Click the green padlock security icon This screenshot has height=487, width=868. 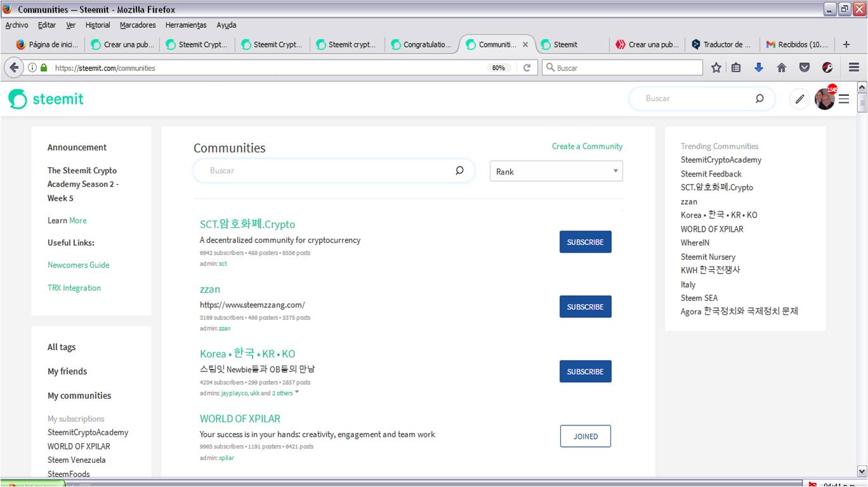pyautogui.click(x=44, y=68)
